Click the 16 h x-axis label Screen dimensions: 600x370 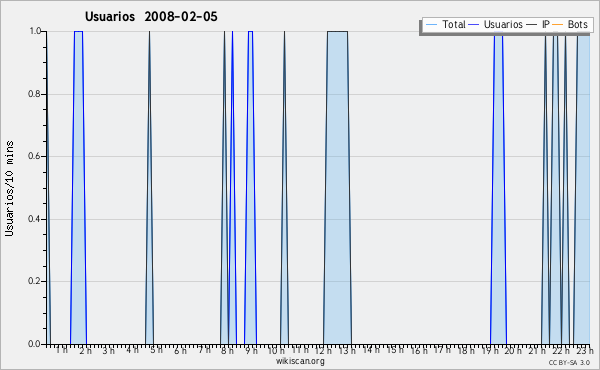(419, 350)
